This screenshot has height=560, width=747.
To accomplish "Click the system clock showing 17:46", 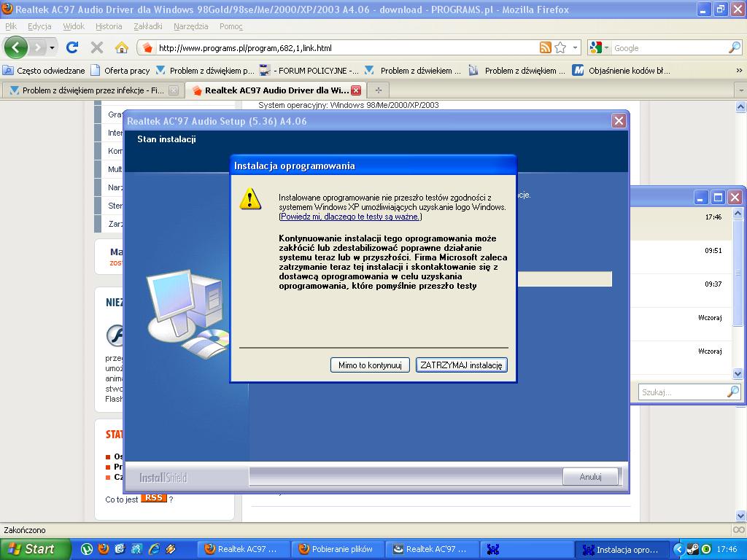I will [x=727, y=549].
